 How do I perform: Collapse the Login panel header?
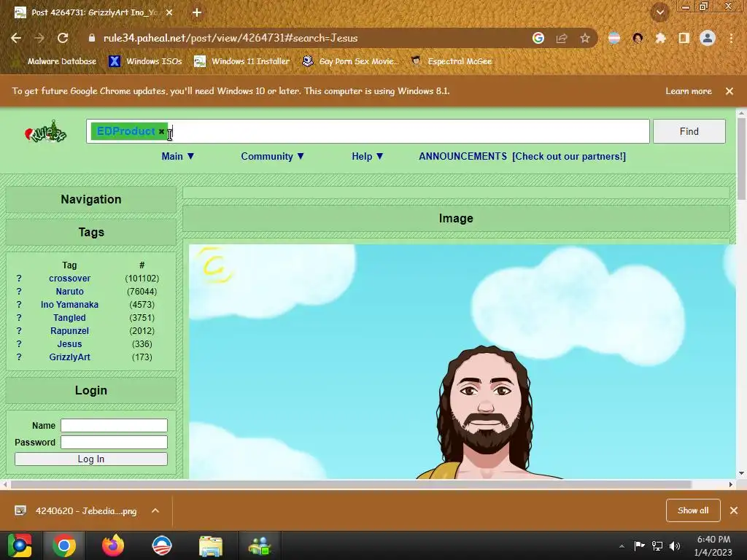(x=91, y=391)
